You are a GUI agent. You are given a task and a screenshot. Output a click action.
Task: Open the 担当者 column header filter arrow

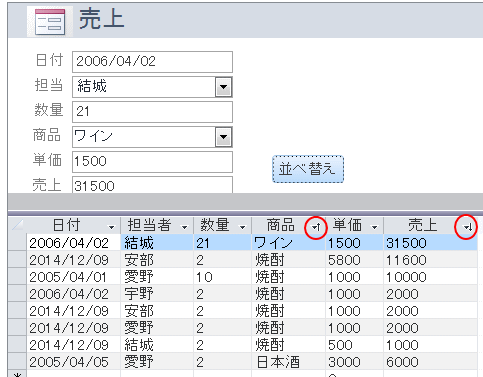(x=184, y=227)
